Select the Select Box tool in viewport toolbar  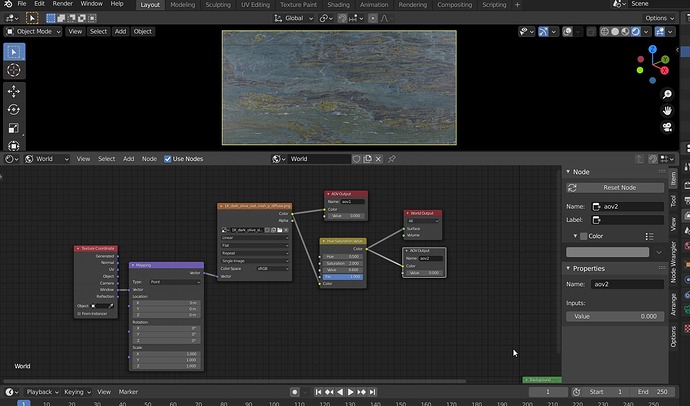14,52
